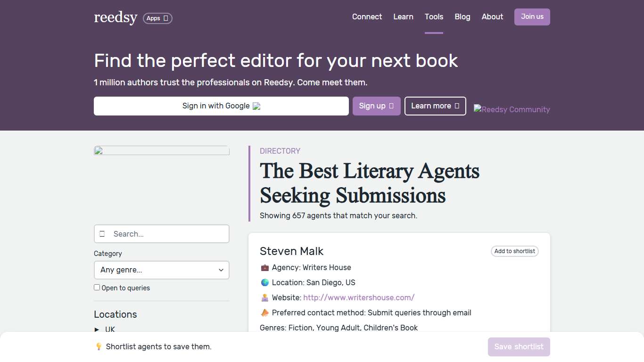Viewport: 644px width, 362px height.
Task: Open the Tools menu item
Action: 434,16
